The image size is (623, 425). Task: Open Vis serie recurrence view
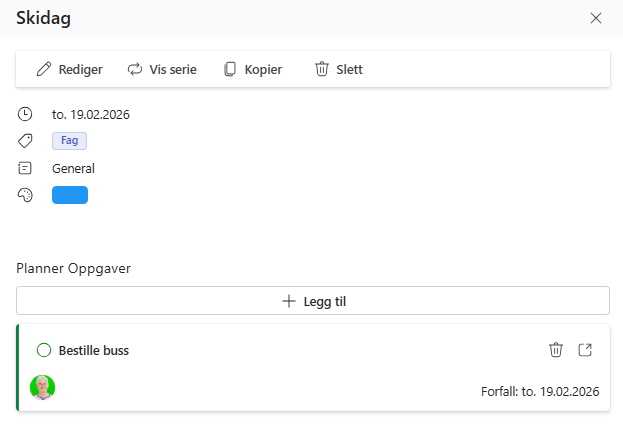(x=161, y=69)
